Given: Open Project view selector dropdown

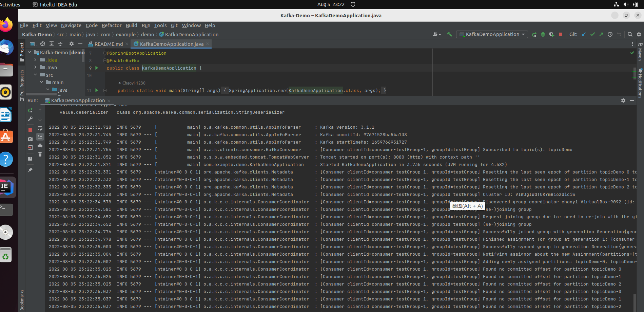Looking at the screenshot, I should click(x=34, y=44).
